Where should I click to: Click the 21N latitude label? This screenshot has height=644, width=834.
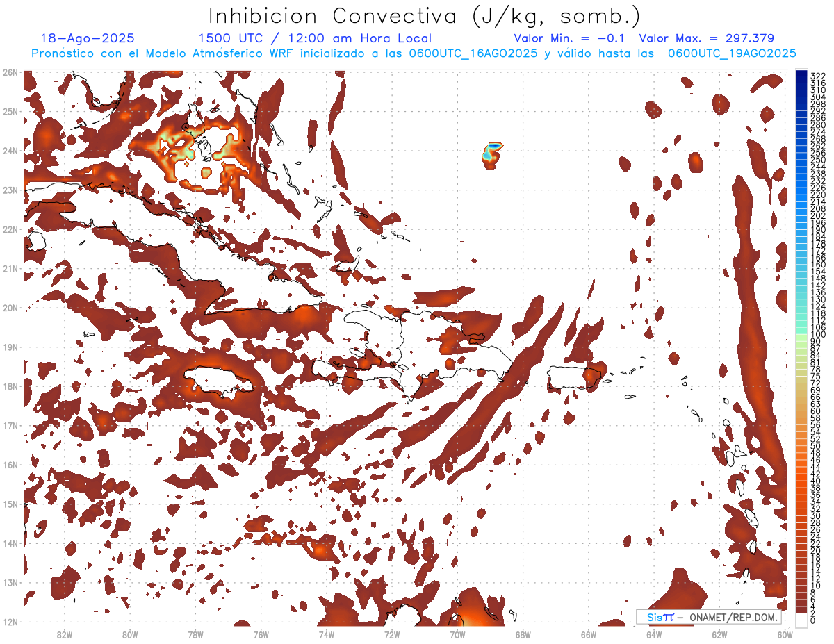[x=10, y=268]
